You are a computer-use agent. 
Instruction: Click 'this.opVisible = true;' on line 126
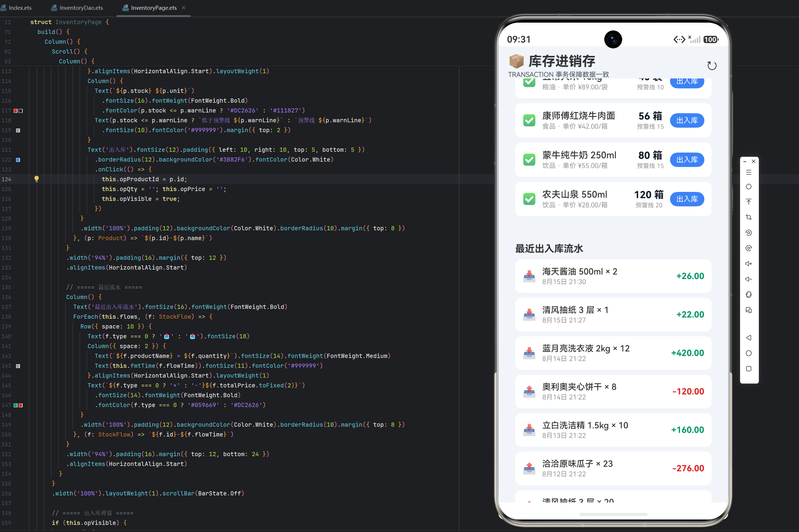(x=141, y=199)
